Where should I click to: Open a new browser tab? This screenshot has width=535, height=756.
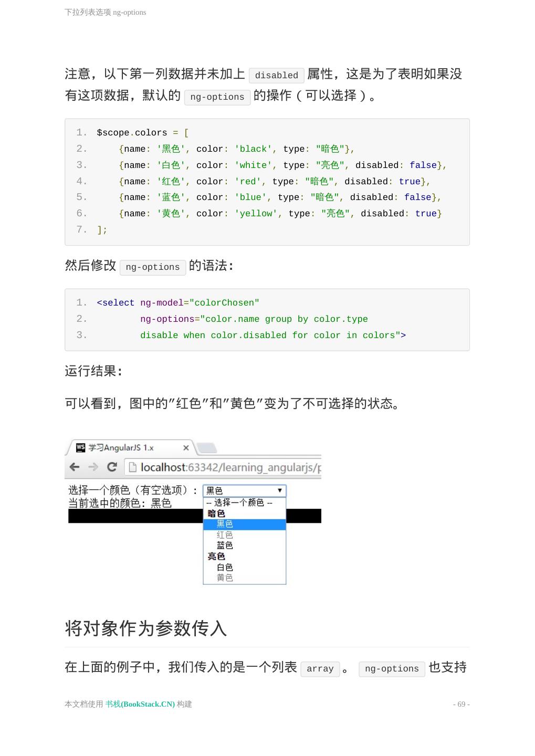click(206, 448)
